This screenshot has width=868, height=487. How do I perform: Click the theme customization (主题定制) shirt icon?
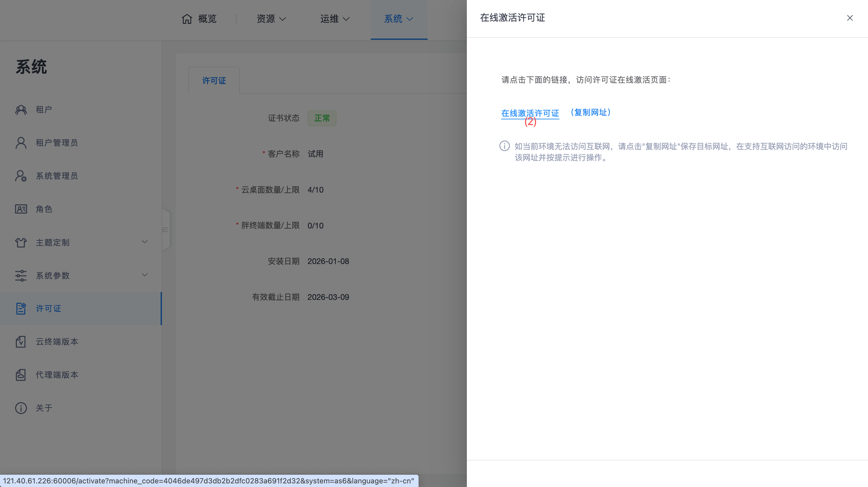[21, 242]
